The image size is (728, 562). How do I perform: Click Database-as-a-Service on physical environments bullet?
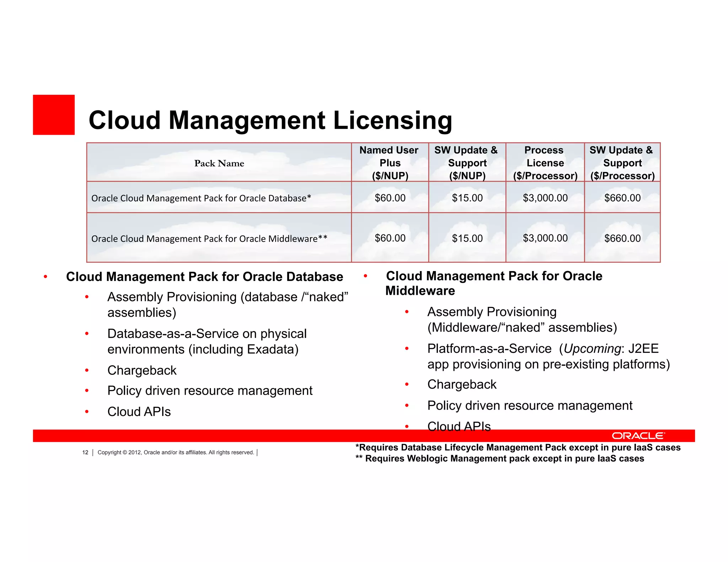click(207, 341)
